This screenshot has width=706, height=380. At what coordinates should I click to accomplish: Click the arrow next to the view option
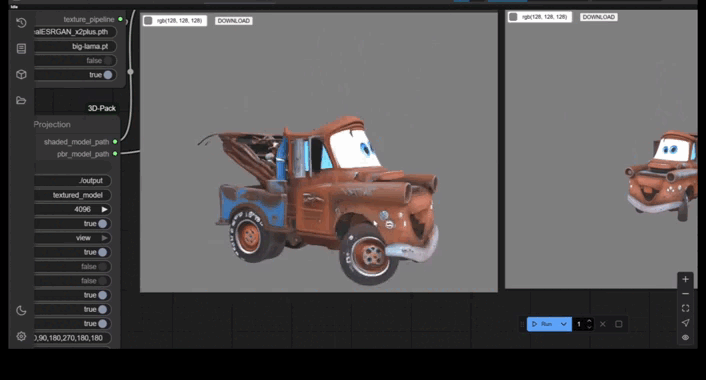click(104, 238)
